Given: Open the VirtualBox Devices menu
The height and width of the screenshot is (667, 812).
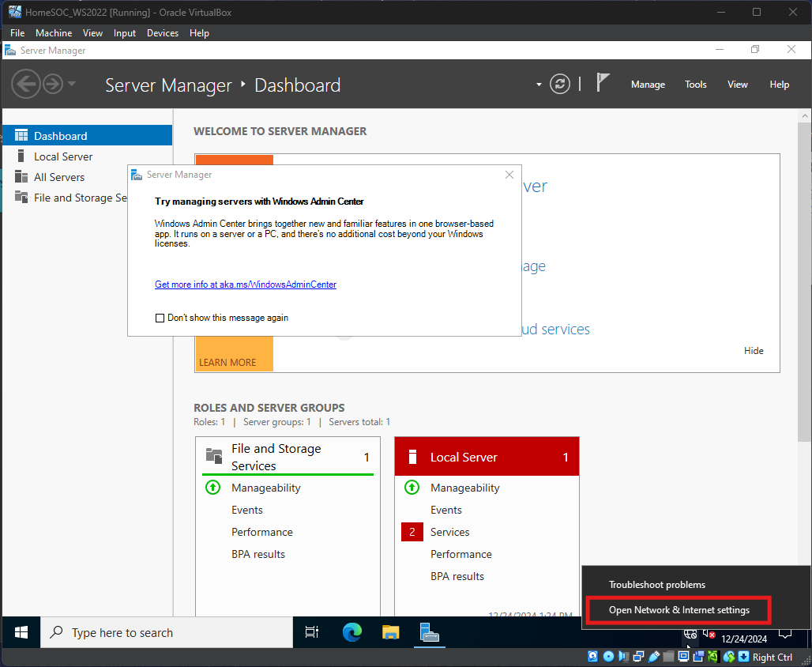Looking at the screenshot, I should click(x=163, y=33).
